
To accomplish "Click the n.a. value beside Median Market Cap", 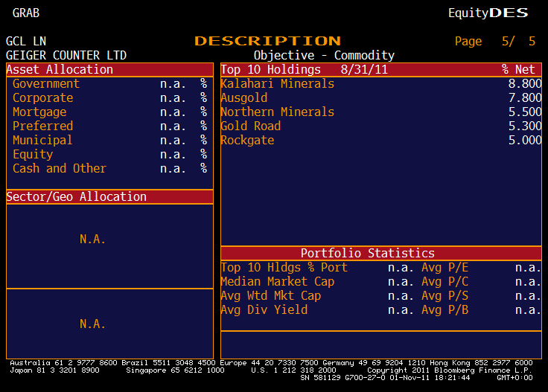I will pos(401,281).
